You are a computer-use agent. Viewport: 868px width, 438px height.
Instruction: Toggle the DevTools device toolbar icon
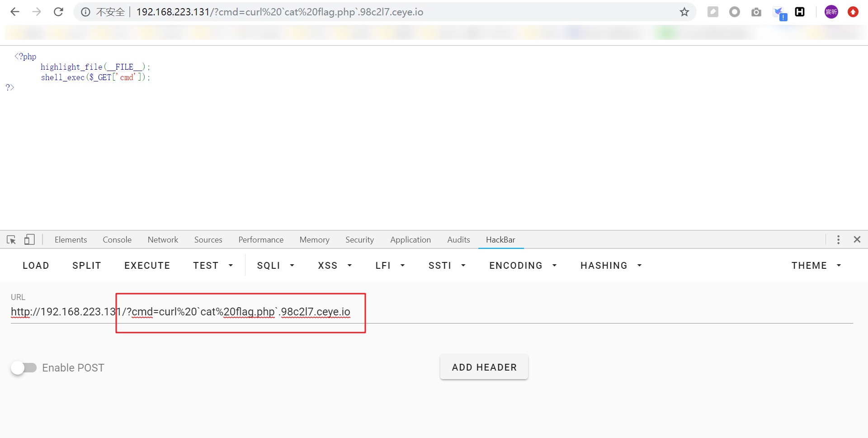tap(29, 239)
